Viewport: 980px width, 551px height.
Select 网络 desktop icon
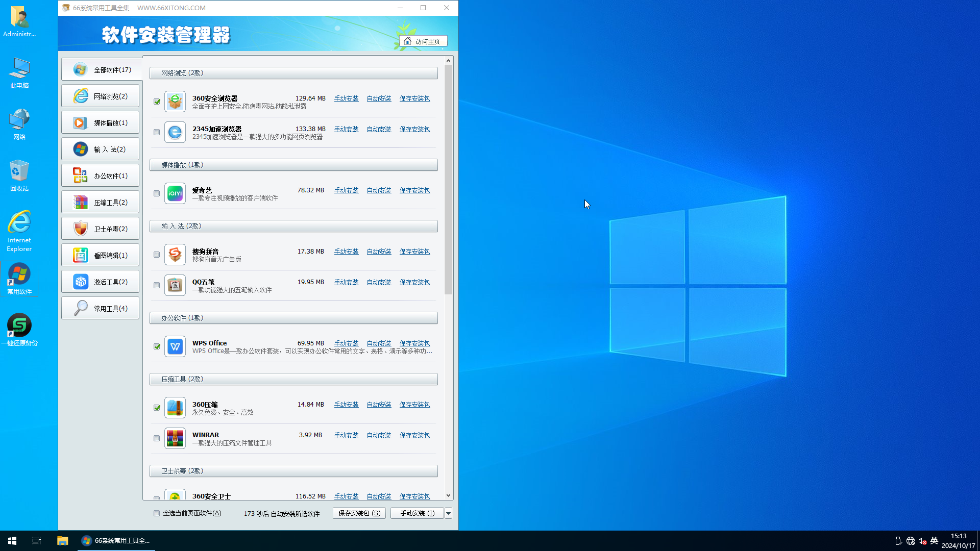coord(19,124)
